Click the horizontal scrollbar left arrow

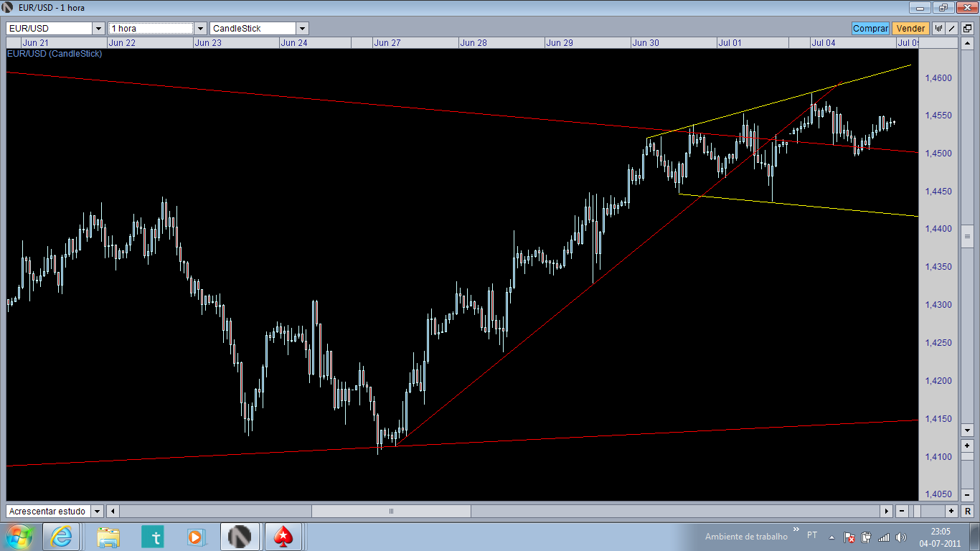point(113,511)
